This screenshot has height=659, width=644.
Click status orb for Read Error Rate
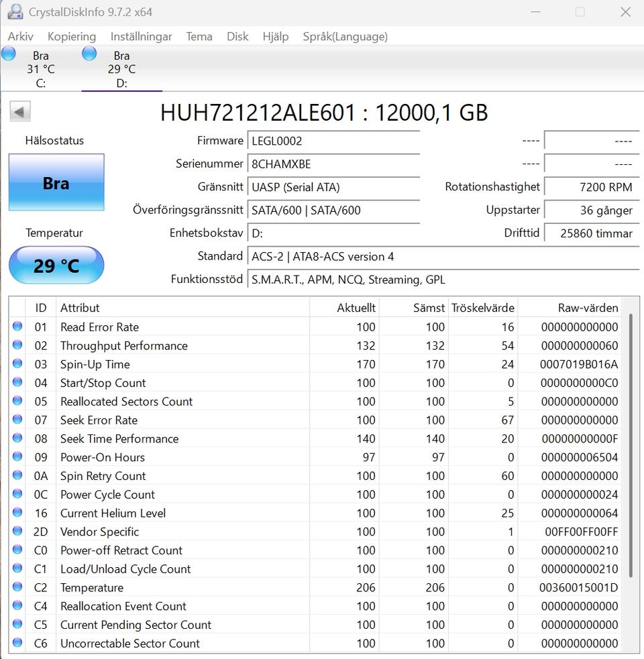[17, 327]
